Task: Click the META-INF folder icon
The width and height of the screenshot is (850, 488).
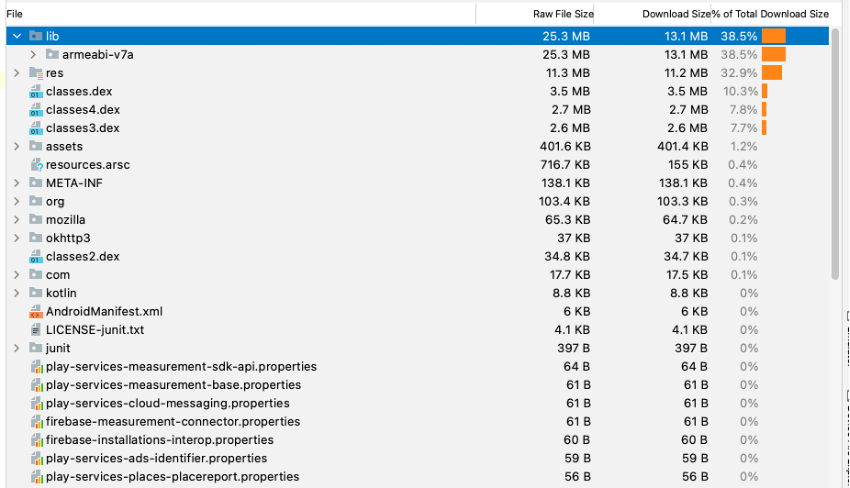Action: tap(36, 183)
